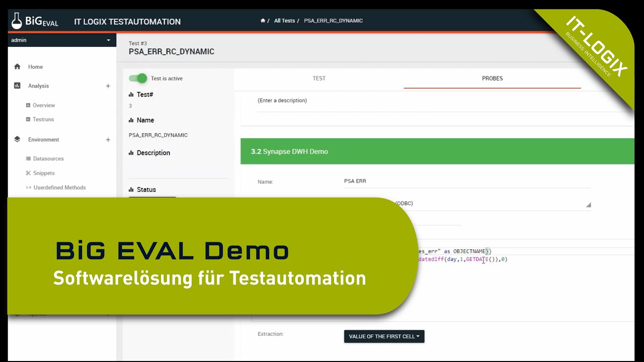Click the Testruns item icon
The image size is (644, 362).
[28, 120]
